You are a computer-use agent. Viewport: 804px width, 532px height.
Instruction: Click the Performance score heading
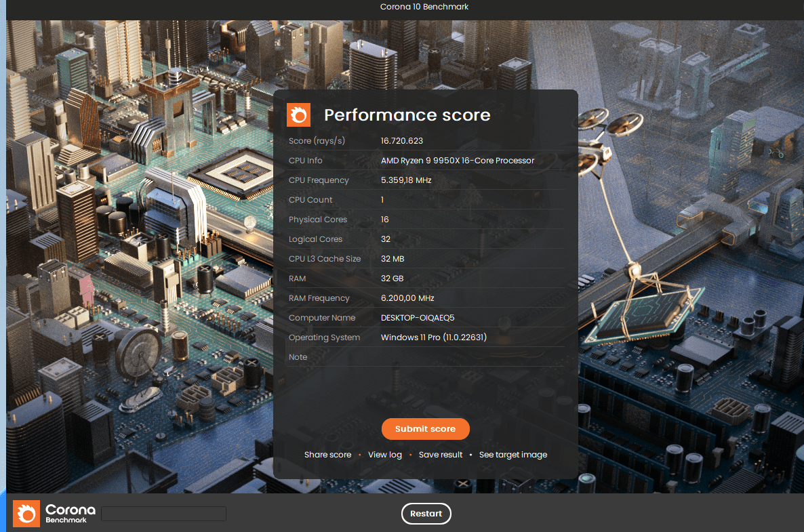(x=407, y=115)
